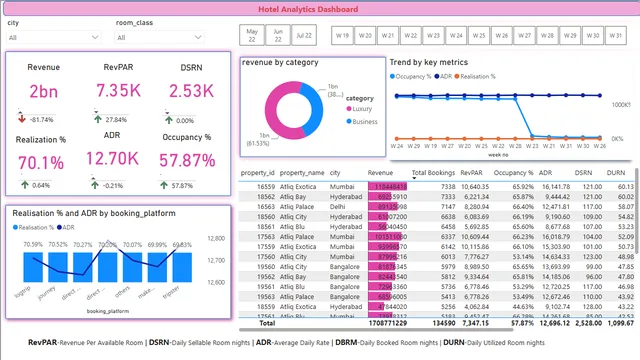Click revenue bar 118448418
This screenshot has height=360, width=640.
[x=387, y=187]
